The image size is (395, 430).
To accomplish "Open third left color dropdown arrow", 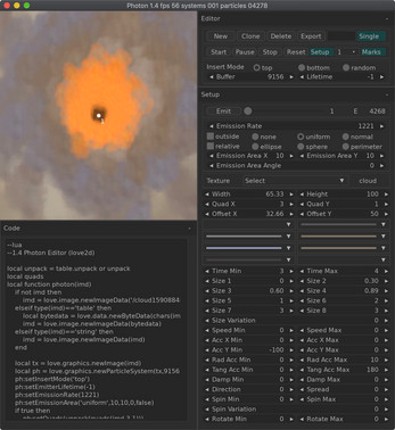I will tap(289, 248).
